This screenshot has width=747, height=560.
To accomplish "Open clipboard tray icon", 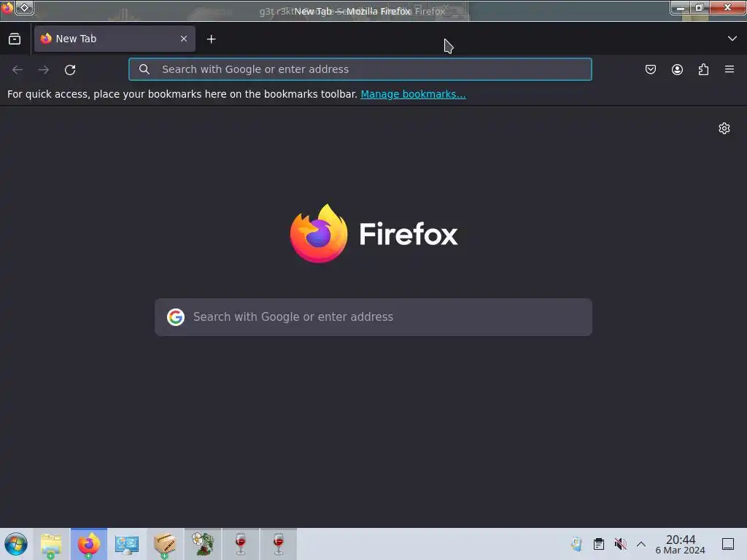I will pos(599,544).
